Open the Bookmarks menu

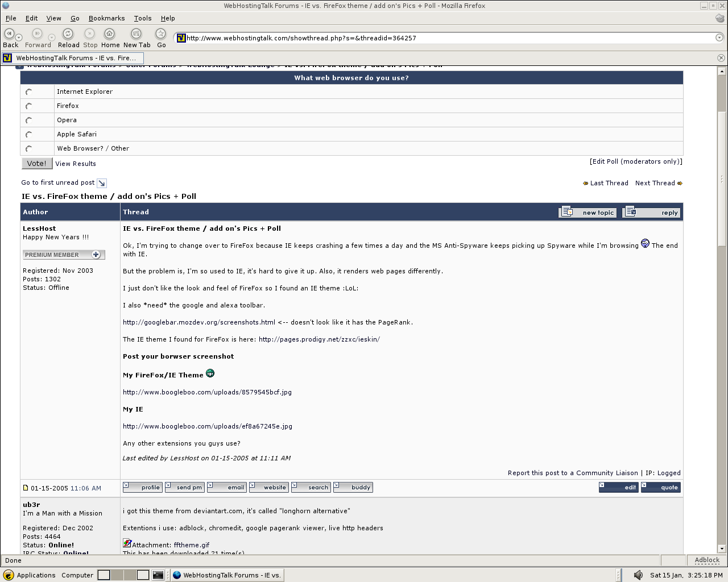pyautogui.click(x=106, y=18)
